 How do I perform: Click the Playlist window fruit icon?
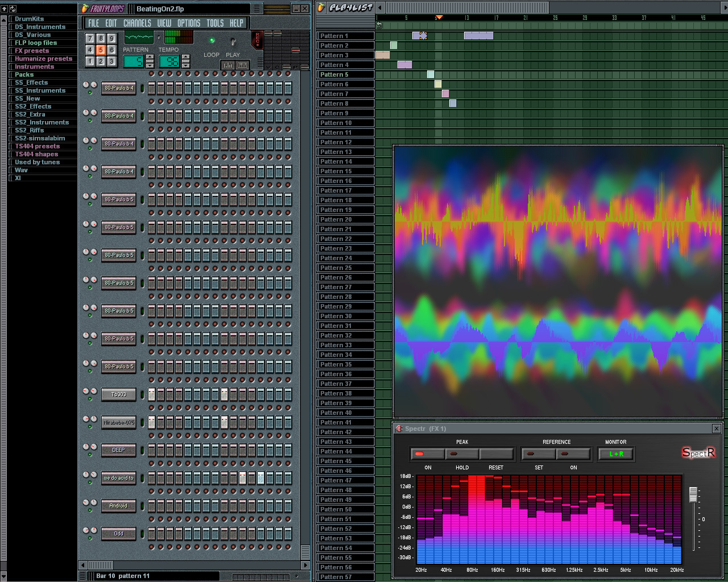(321, 7)
